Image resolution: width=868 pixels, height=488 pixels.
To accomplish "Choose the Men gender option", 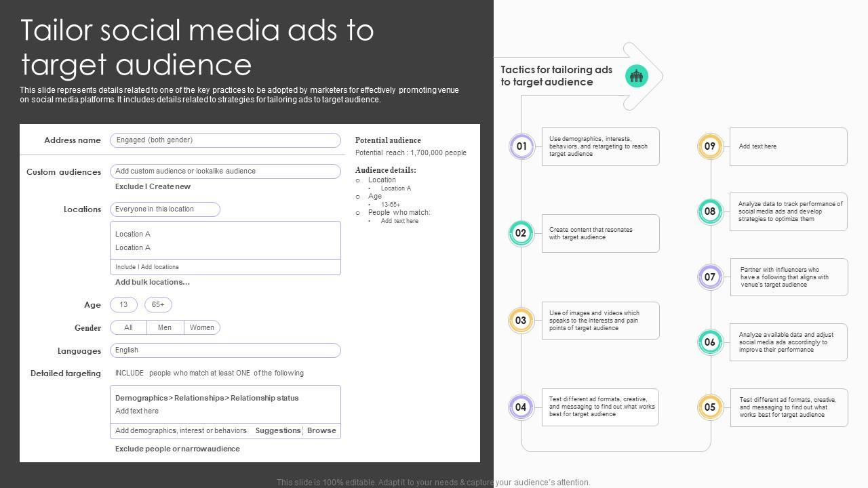I will pos(165,327).
